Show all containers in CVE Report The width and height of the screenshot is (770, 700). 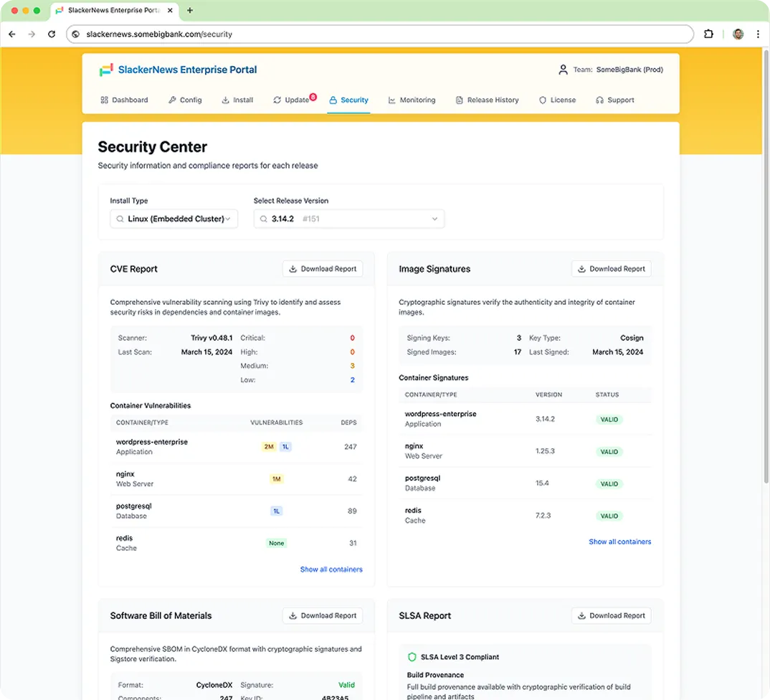tap(331, 569)
